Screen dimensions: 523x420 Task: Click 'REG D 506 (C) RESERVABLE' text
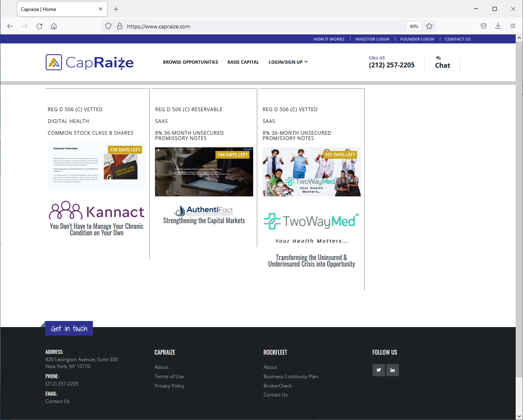click(x=189, y=110)
